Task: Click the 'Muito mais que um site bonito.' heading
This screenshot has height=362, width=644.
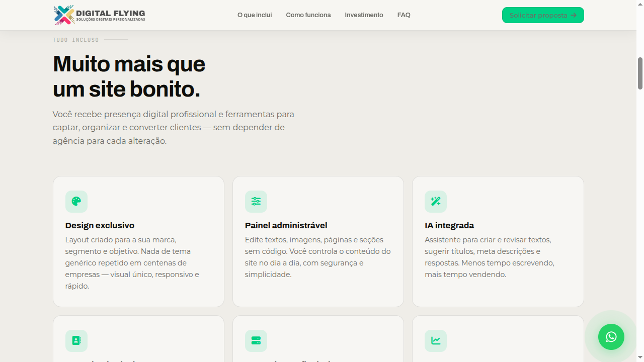Action: (129, 76)
